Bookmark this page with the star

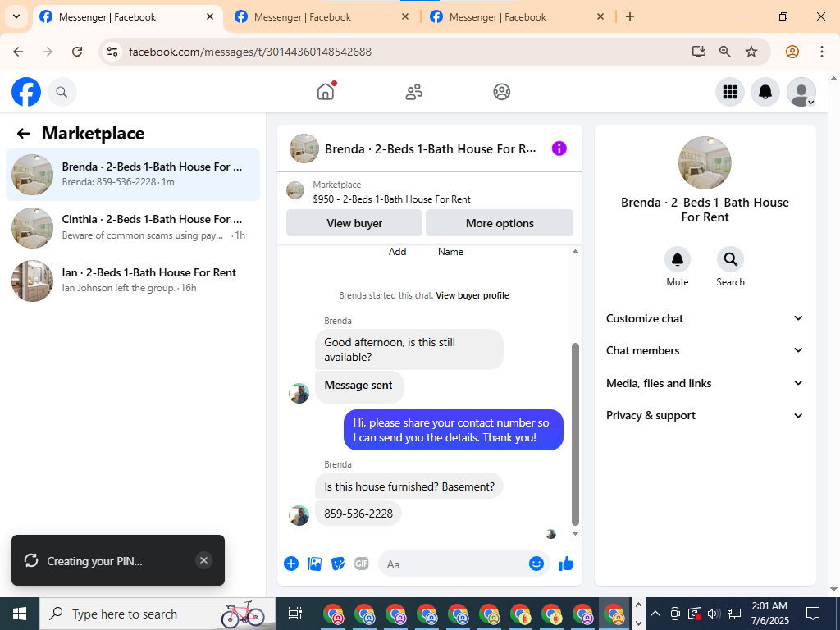point(751,52)
